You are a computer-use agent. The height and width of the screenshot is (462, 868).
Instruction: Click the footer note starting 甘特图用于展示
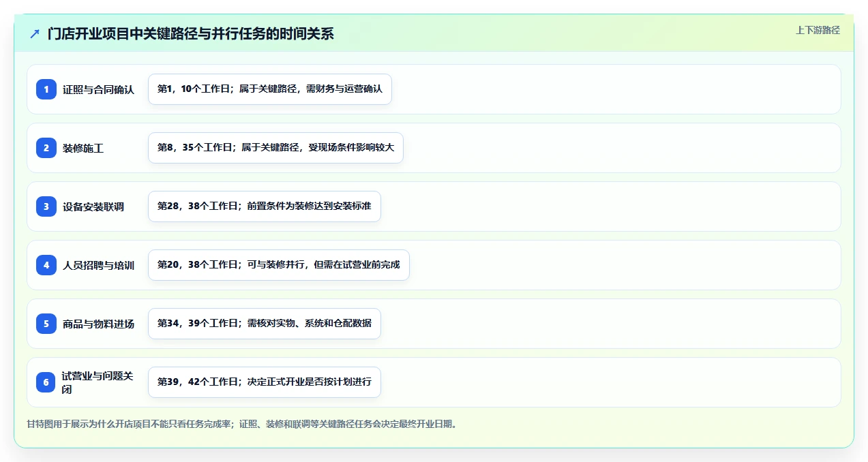pos(241,424)
